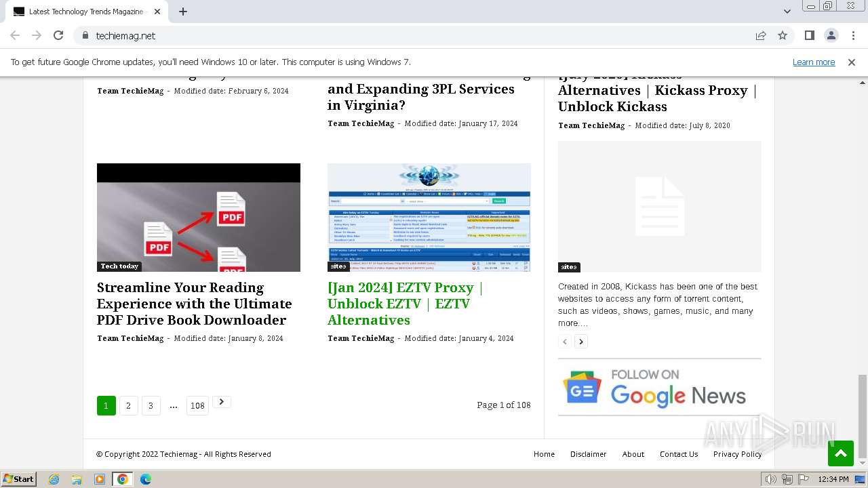Click Show desktop button at taskbar end
The width and height of the screenshot is (868, 488).
point(861,479)
